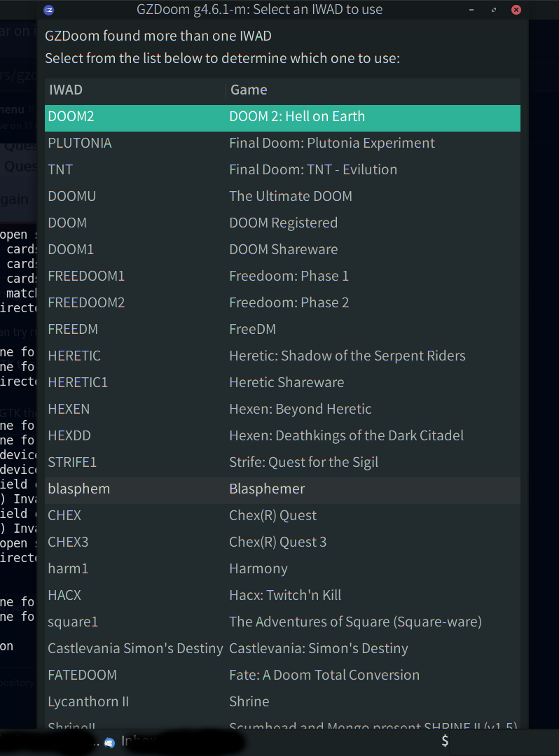Image resolution: width=559 pixels, height=756 pixels.
Task: Open the chat app from the taskbar
Action: [109, 741]
